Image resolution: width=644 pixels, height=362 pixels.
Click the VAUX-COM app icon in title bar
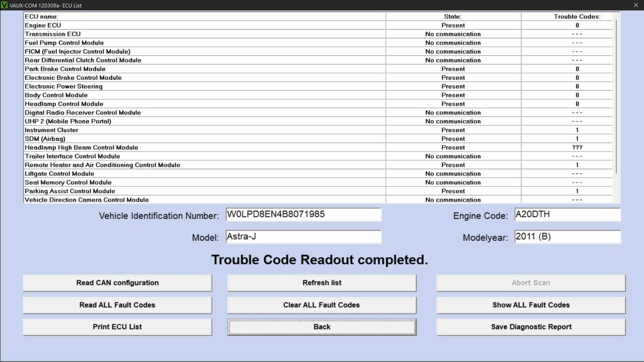click(5, 5)
